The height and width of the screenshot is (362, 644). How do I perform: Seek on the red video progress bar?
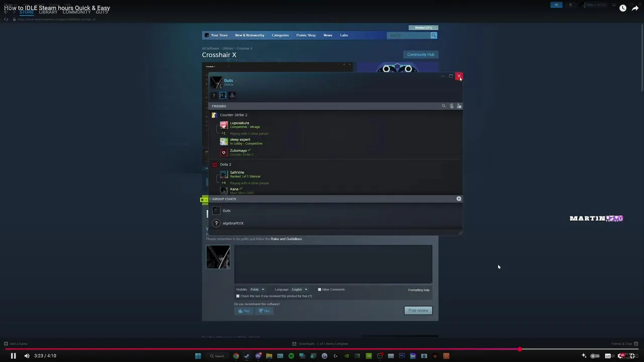pos(322,349)
